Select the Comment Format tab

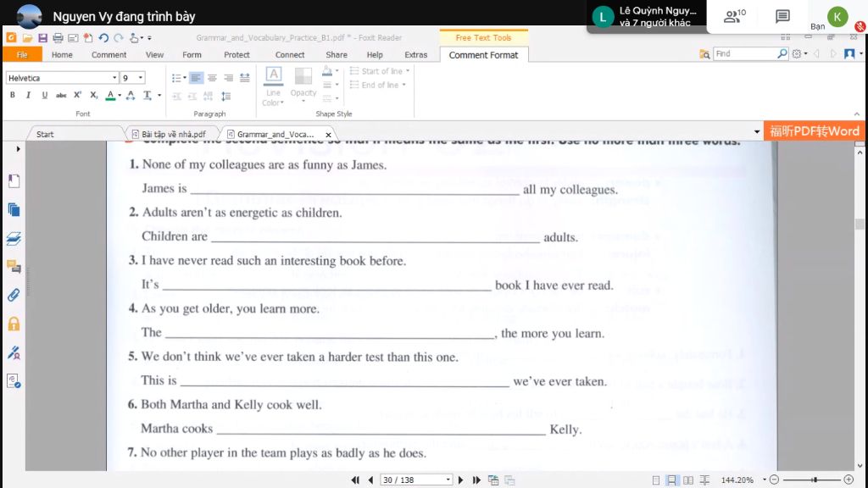(x=484, y=55)
